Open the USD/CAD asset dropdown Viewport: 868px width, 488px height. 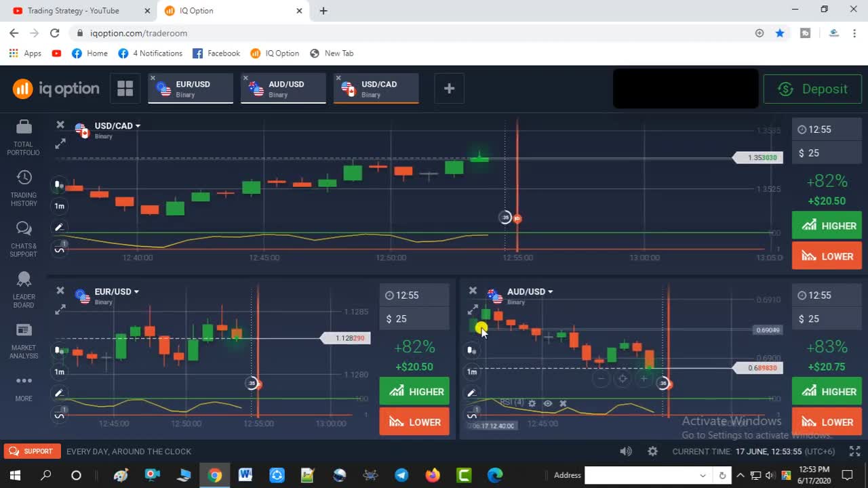click(117, 126)
